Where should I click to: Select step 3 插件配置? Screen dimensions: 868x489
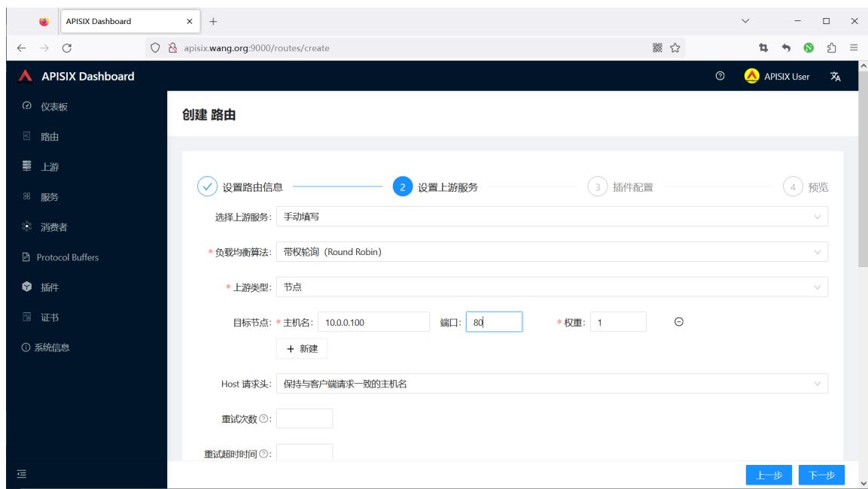tap(620, 187)
